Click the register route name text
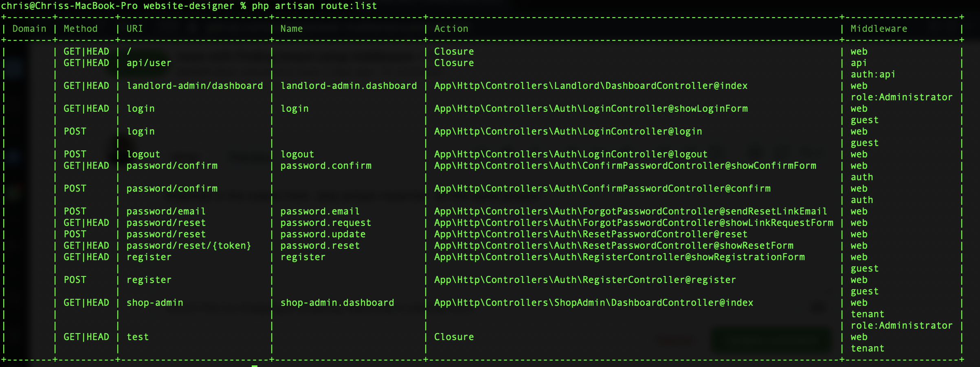The image size is (980, 367). click(303, 257)
